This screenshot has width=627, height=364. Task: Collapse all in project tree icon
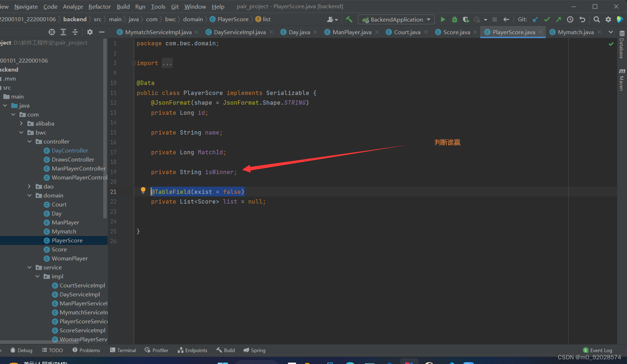[x=75, y=32]
